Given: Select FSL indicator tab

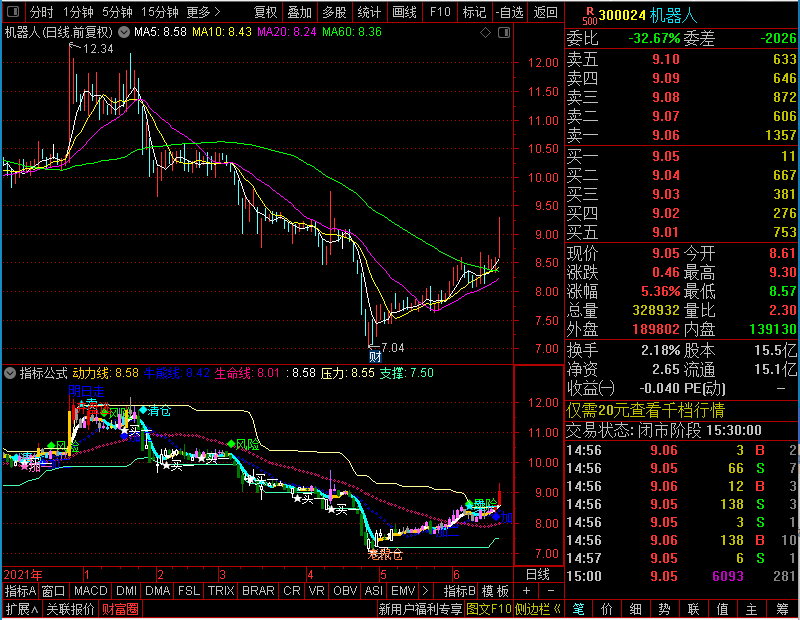Looking at the screenshot, I should click(x=189, y=591).
